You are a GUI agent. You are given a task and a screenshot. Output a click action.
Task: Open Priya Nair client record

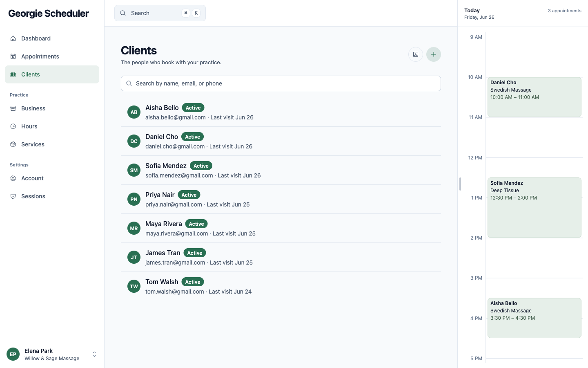[x=281, y=199]
